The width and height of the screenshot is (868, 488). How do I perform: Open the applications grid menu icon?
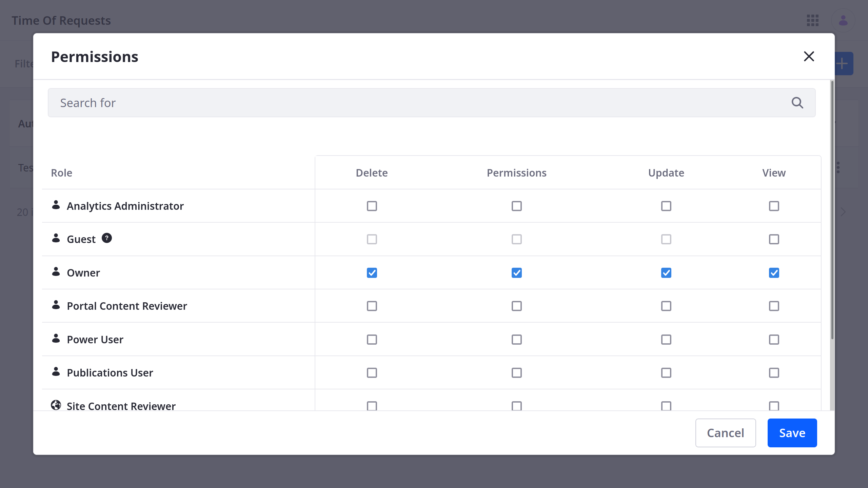point(813,20)
